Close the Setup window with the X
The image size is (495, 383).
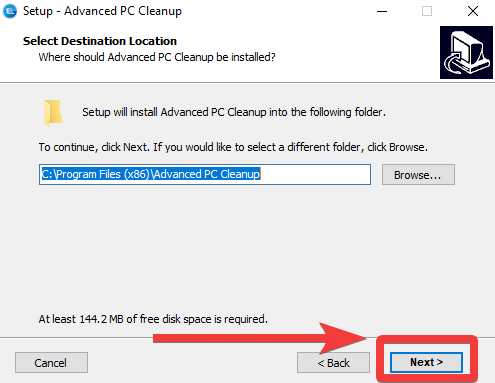coord(473,11)
